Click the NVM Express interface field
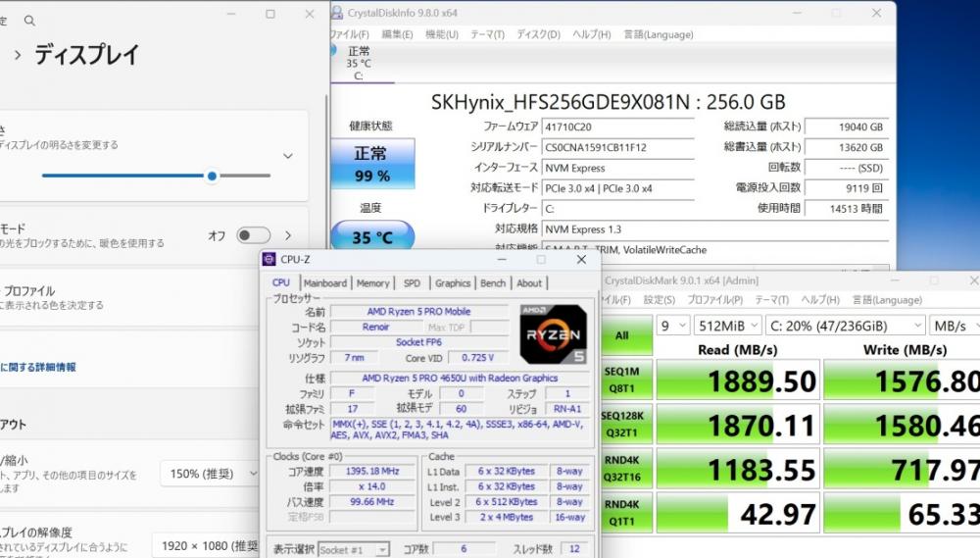Screen dimensions: 980x558 (x=618, y=169)
